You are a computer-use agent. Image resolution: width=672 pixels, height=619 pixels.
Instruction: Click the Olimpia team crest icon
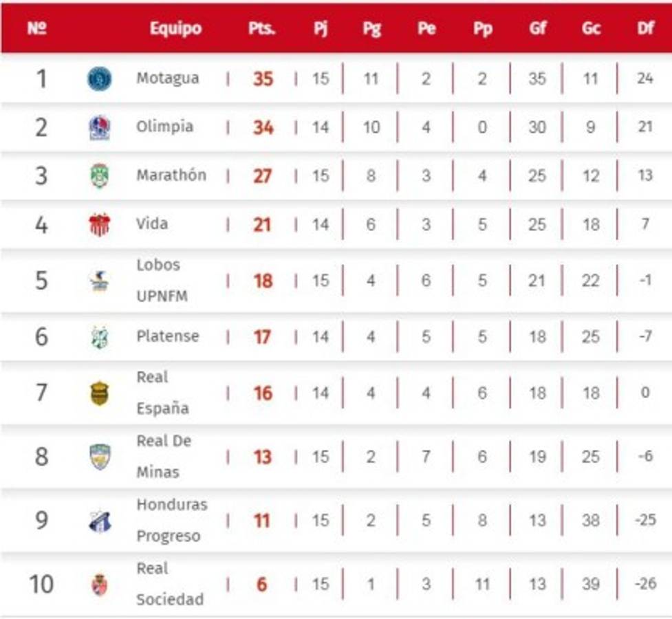[100, 127]
